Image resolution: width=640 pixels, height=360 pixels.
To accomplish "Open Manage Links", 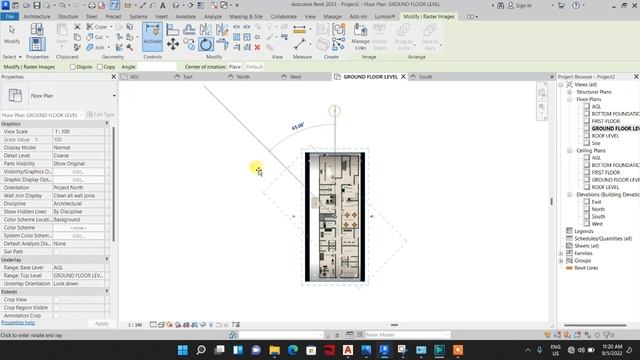I will point(360,37).
